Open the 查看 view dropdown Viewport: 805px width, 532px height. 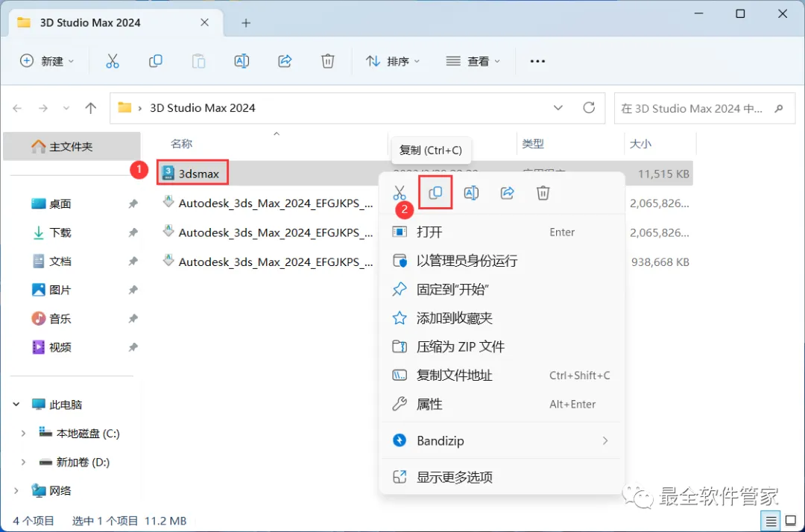473,61
